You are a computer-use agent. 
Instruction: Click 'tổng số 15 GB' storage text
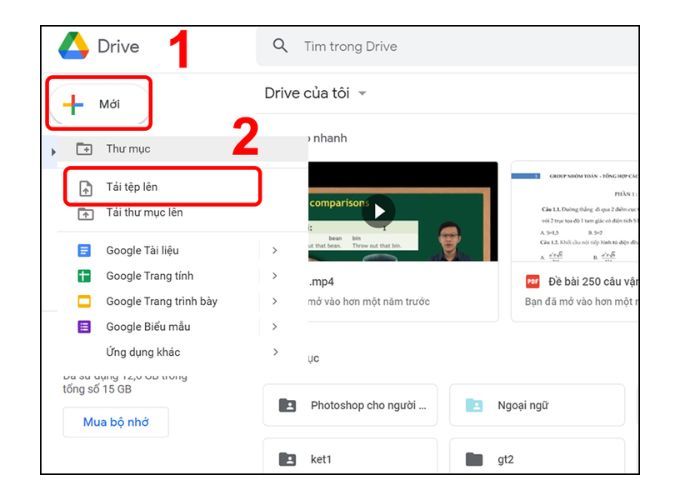pyautogui.click(x=97, y=389)
